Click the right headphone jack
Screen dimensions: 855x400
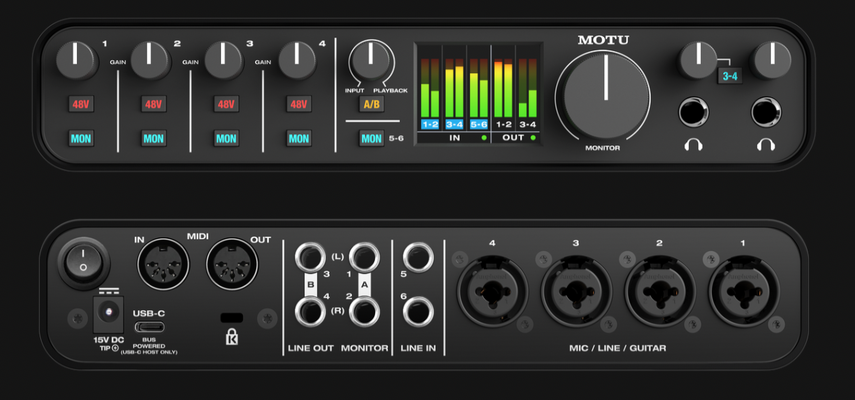coord(766,113)
